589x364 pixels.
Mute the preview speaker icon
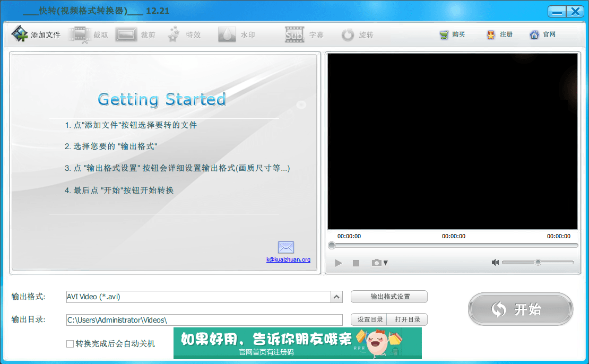(x=495, y=262)
